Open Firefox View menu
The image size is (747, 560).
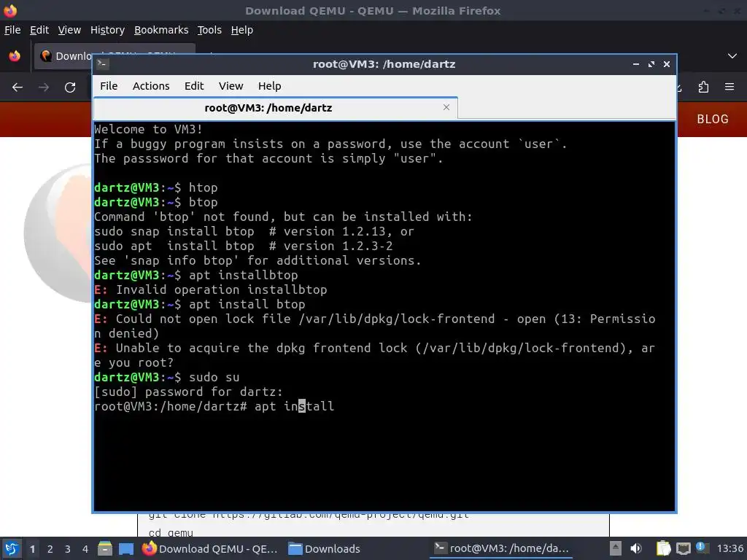[x=69, y=30]
